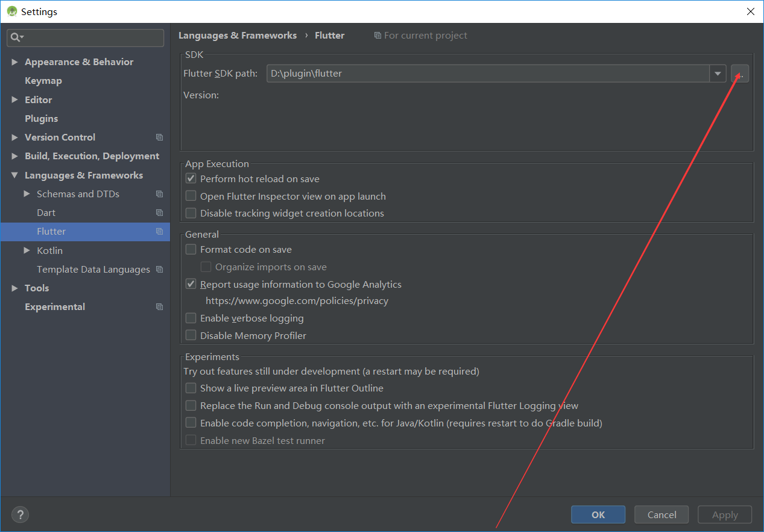Open Keymap settings
Image resolution: width=764 pixels, height=532 pixels.
coord(43,81)
